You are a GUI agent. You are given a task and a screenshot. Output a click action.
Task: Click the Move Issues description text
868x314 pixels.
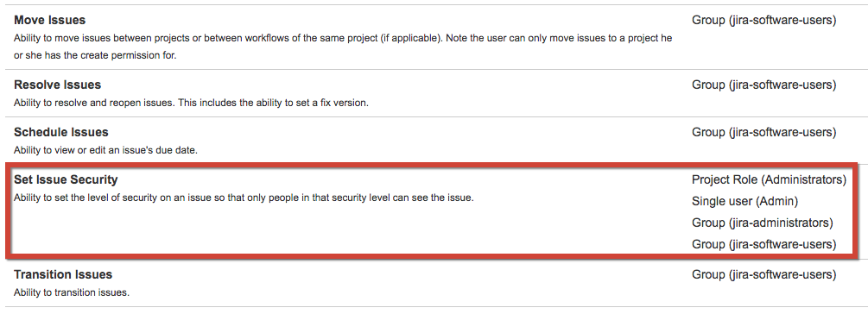click(343, 47)
